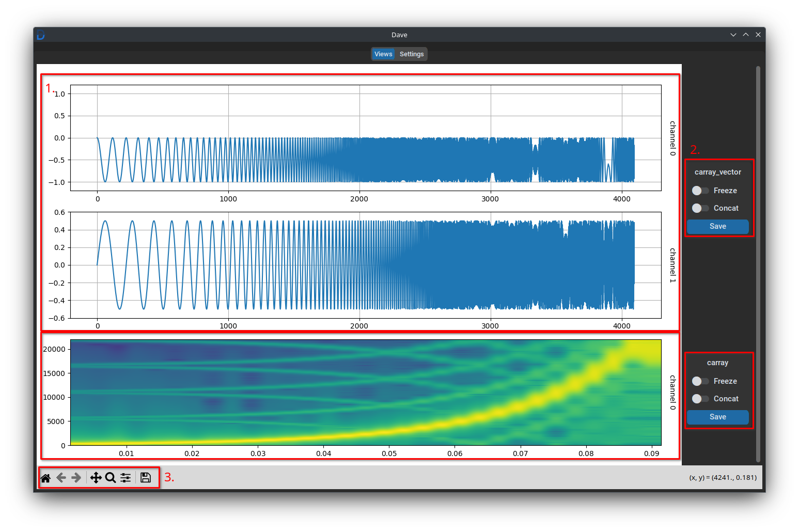This screenshot has height=532, width=799.
Task: Switch to the Settings tab
Action: 412,54
